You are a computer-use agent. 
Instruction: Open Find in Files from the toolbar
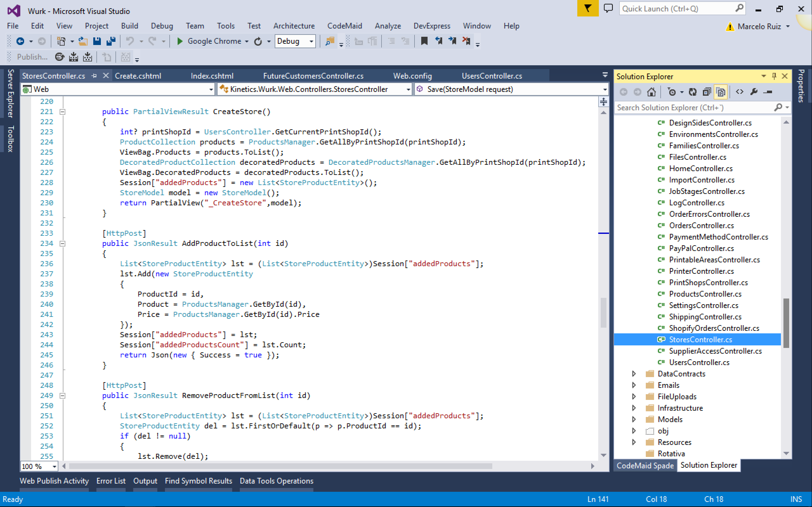[330, 41]
